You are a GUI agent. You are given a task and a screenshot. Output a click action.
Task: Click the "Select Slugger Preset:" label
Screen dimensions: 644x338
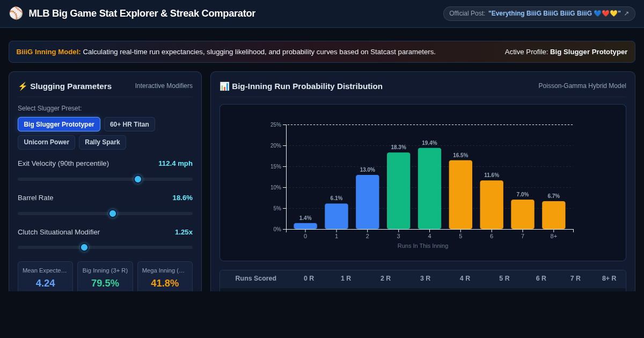[50, 108]
